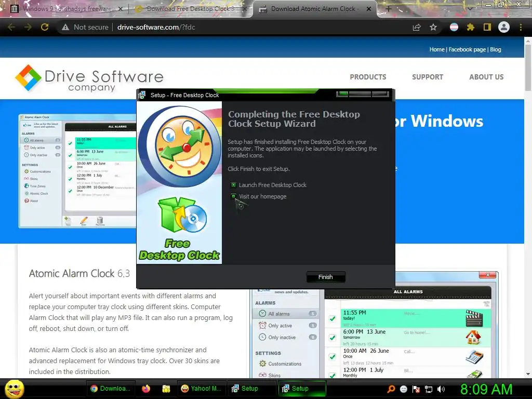Select the Download Atomic Alarm Clock tab

pos(314,9)
